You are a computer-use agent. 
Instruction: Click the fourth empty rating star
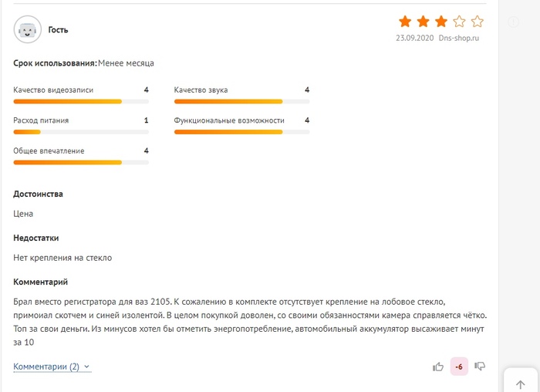pyautogui.click(x=460, y=22)
